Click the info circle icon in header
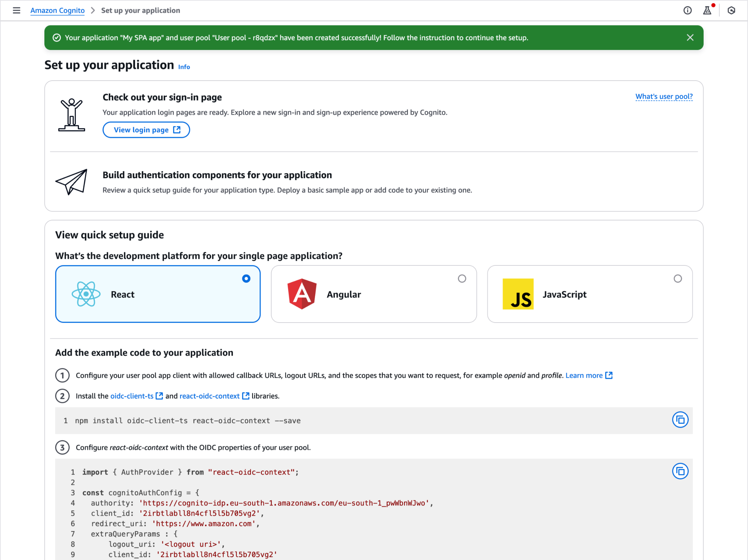This screenshot has height=560, width=748. click(687, 11)
